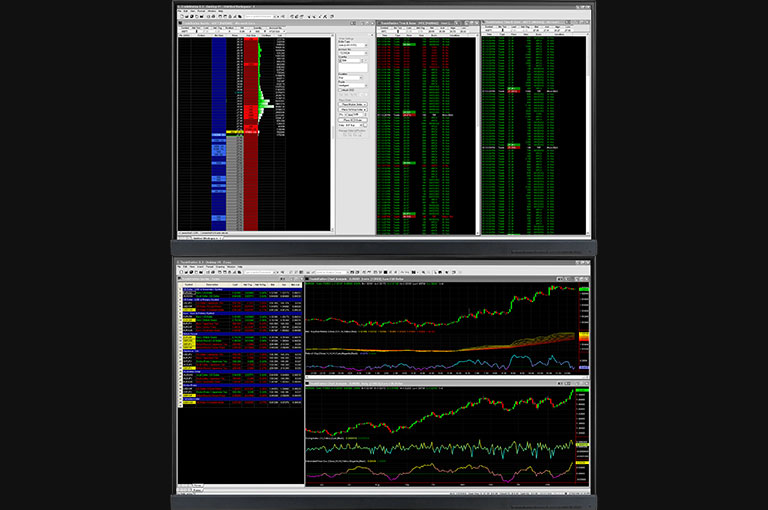Viewport: 768px width, 510px height.
Task: Click vertical scrollbar of Matrix window
Action: (333, 133)
